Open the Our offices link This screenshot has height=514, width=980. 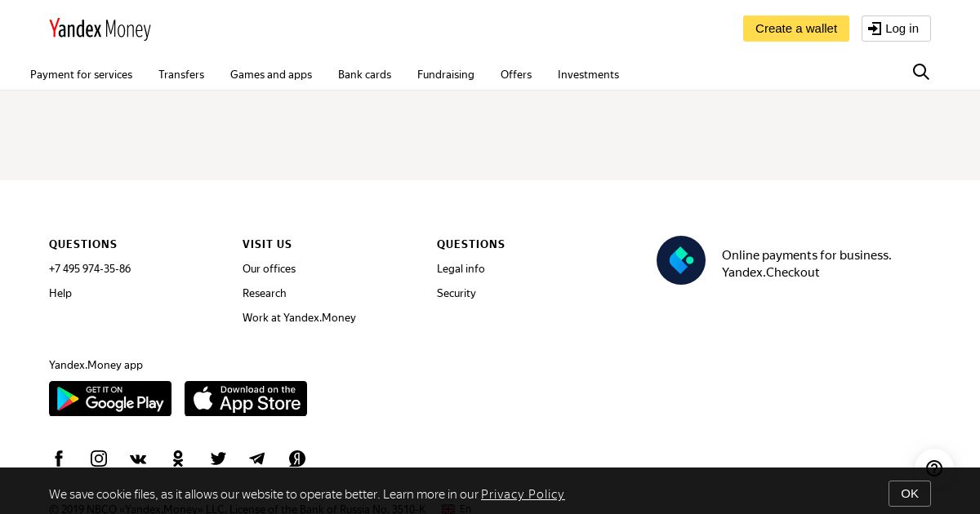coord(269,268)
